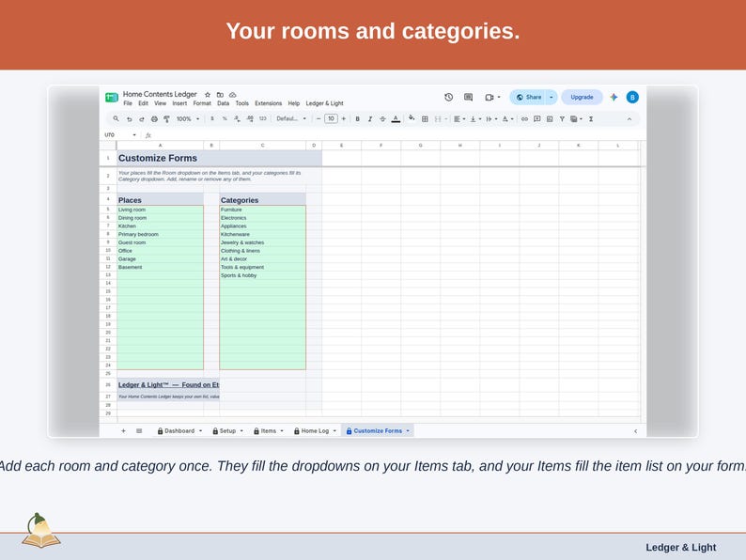746x560 pixels.
Task: Open the Ledger & Light menu
Action: (x=324, y=103)
